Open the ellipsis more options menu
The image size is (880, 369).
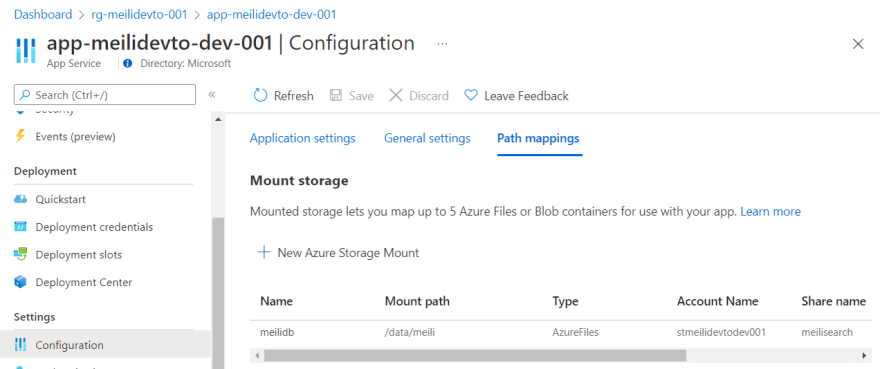[442, 43]
